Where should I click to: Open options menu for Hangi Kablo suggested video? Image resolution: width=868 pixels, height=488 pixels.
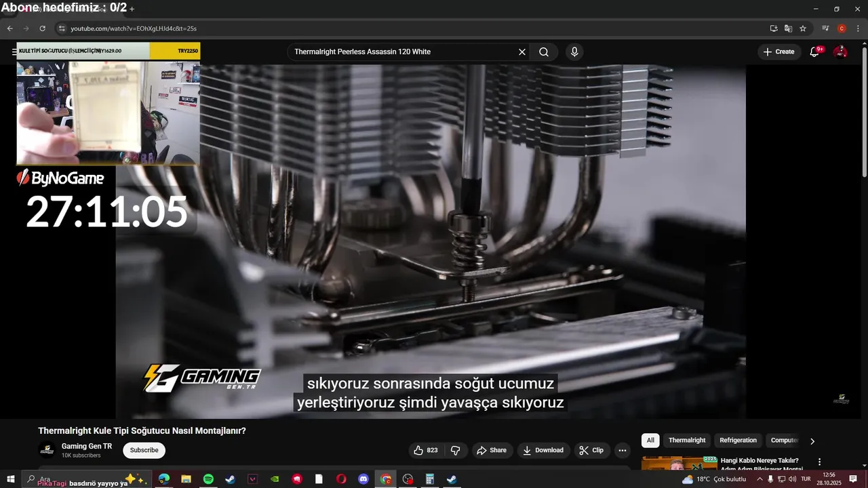(819, 462)
